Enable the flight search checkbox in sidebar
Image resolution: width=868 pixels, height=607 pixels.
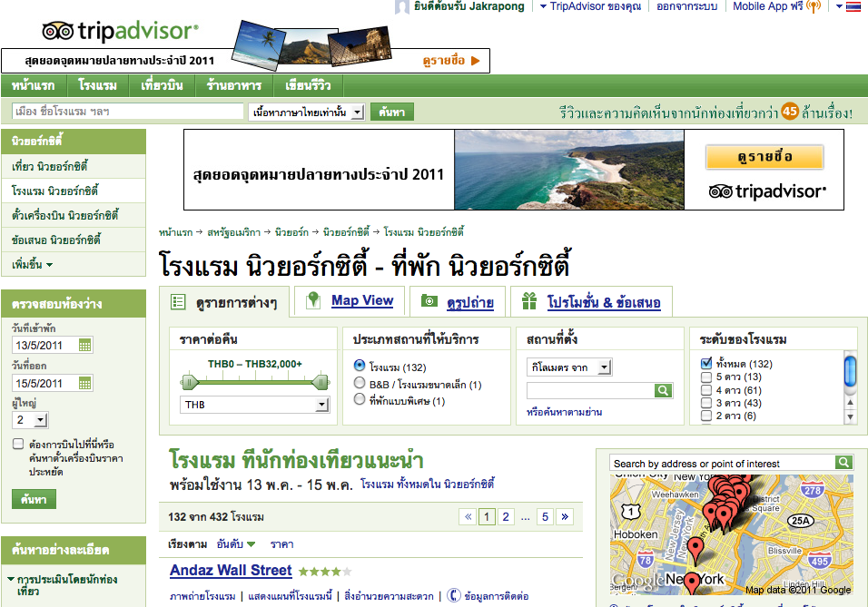pyautogui.click(x=18, y=445)
